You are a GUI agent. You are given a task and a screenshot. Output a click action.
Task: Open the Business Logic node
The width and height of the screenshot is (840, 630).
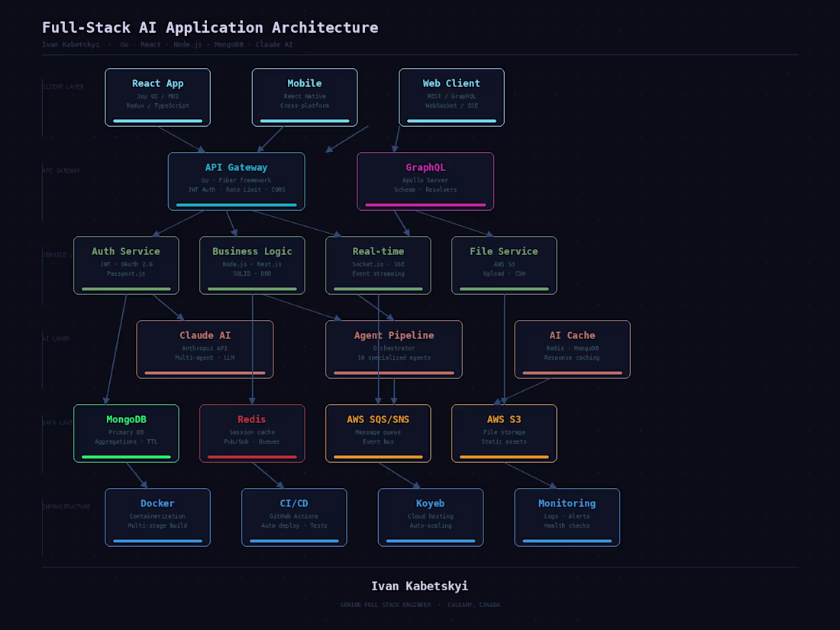point(252,264)
